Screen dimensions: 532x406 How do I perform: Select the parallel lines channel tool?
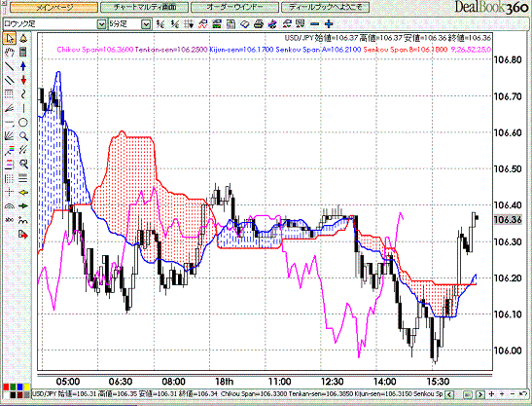(x=9, y=80)
